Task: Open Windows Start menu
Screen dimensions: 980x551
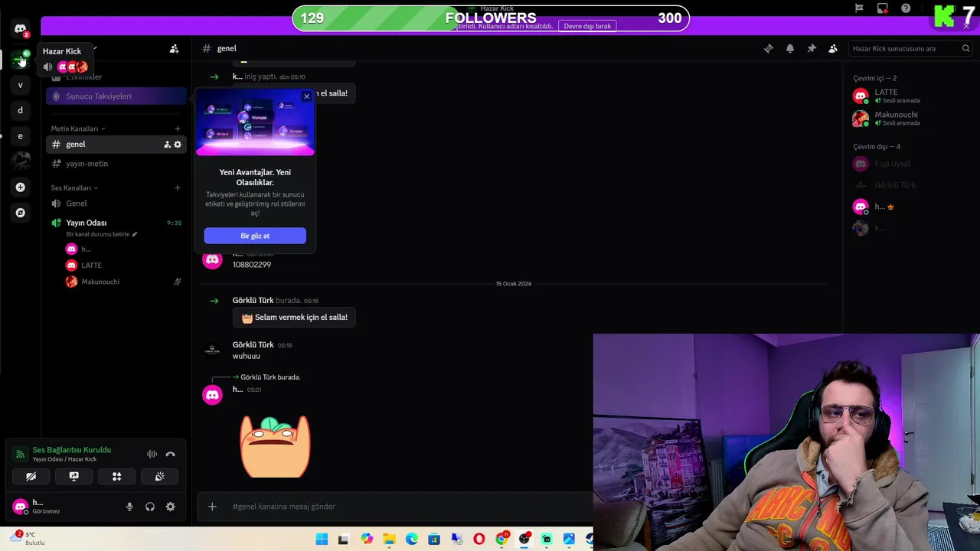Action: coord(322,540)
